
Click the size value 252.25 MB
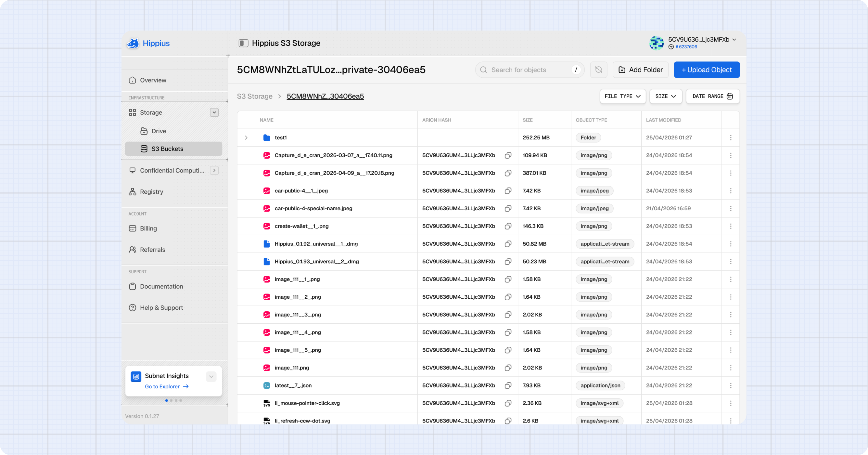pyautogui.click(x=536, y=137)
